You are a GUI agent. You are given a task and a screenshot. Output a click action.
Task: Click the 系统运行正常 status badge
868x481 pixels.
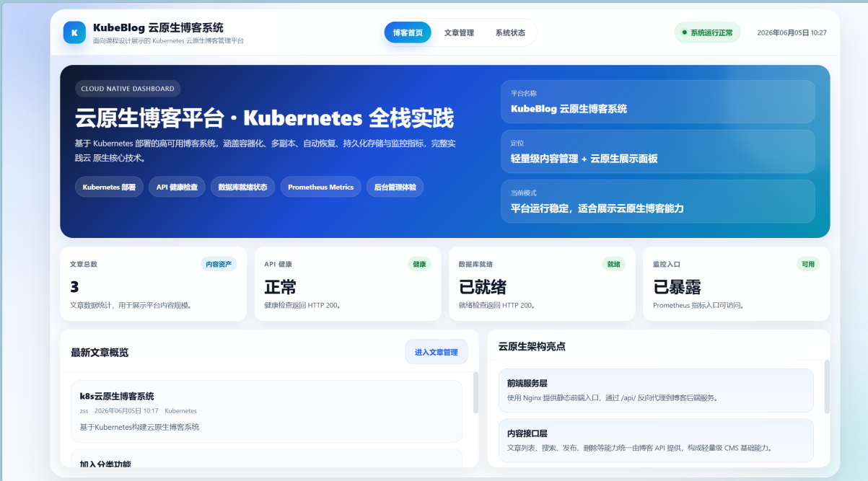[x=707, y=32]
